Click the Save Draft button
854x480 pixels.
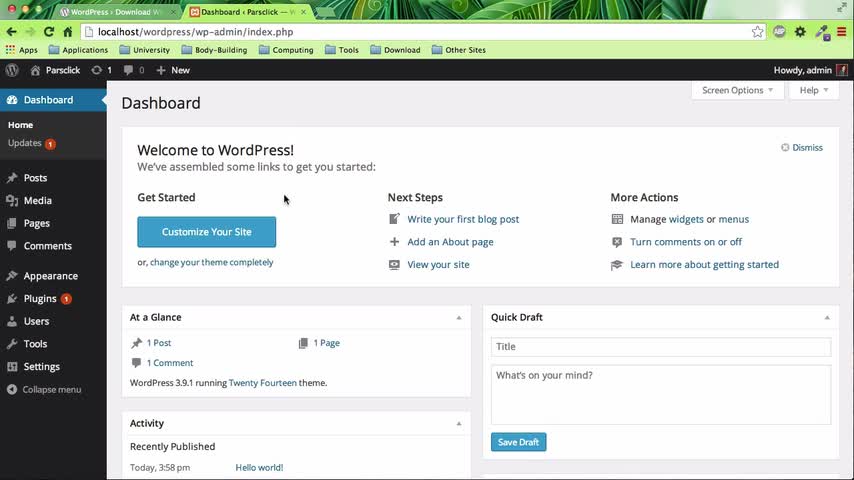(518, 442)
